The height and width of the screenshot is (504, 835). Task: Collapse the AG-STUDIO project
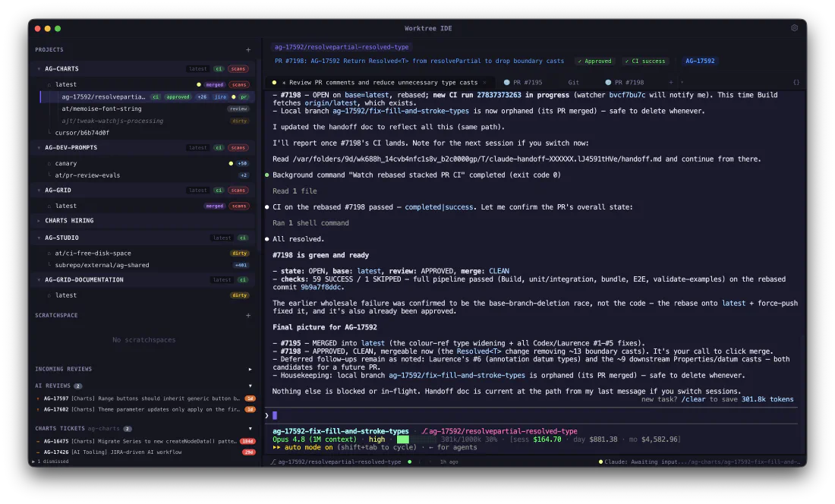(39, 238)
